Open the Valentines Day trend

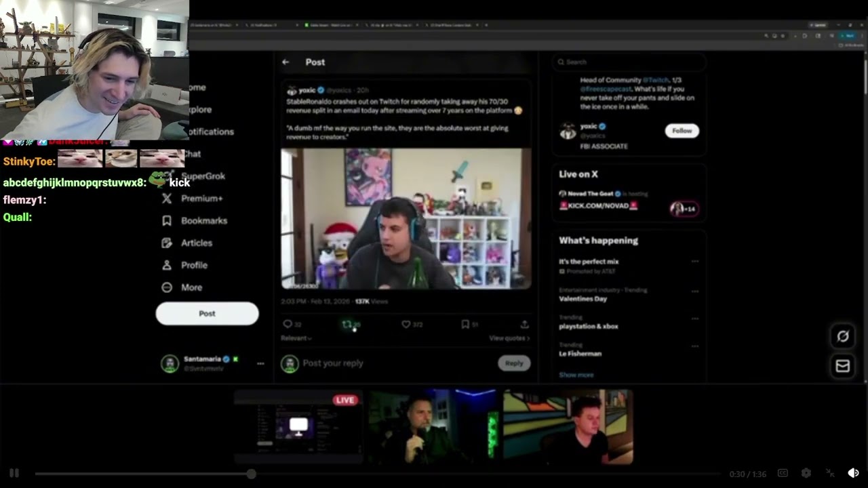[583, 299]
